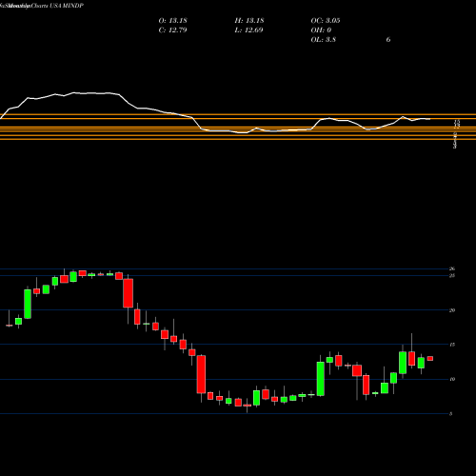Click the low price value L: 12.69
Screen dimensions: 476x476
(248, 30)
